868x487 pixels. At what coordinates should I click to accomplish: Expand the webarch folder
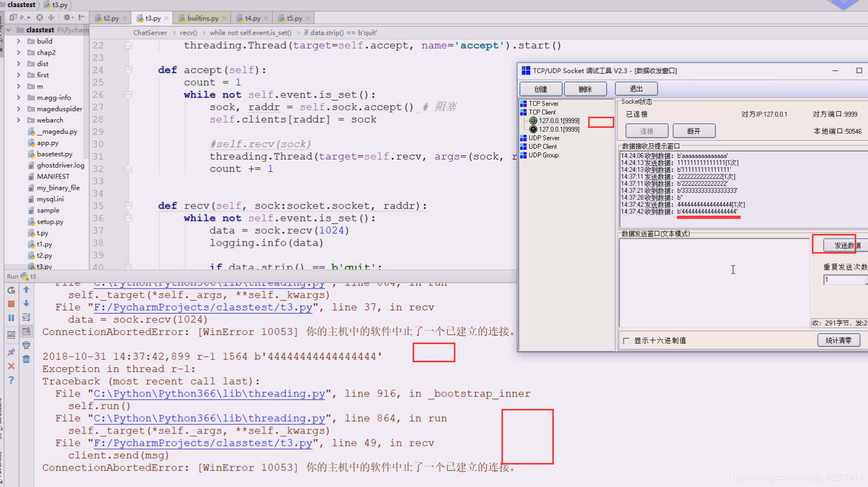19,120
